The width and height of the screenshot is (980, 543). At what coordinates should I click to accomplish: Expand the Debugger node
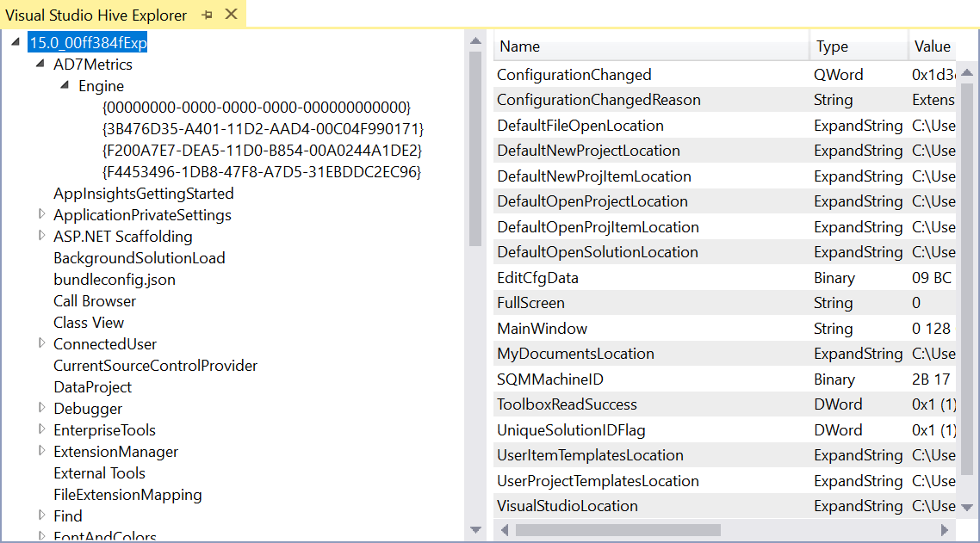click(41, 407)
